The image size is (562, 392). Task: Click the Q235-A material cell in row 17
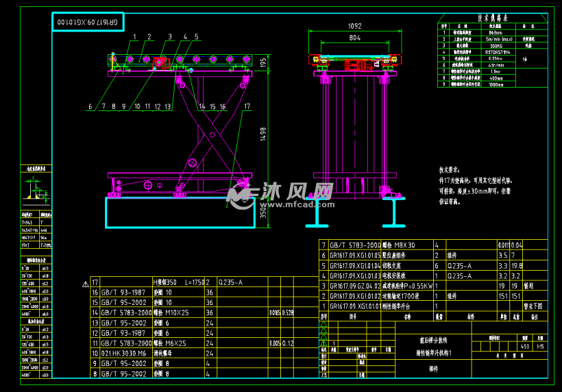point(231,282)
